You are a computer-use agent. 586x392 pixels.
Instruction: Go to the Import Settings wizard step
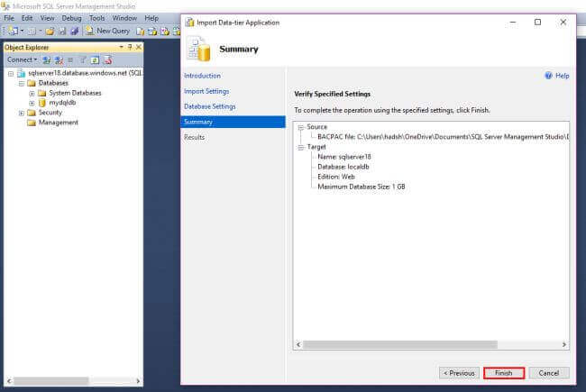click(x=206, y=91)
